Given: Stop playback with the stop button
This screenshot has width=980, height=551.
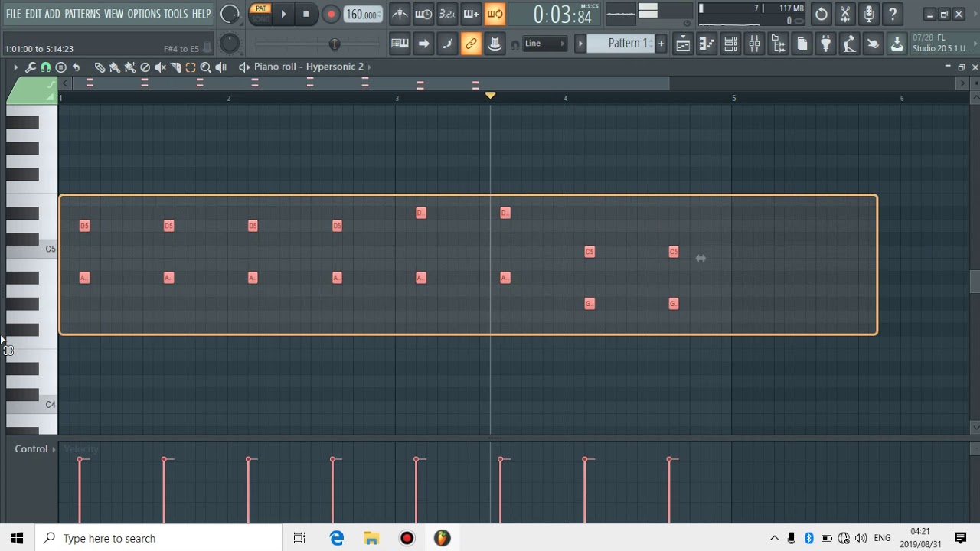Looking at the screenshot, I should 306,14.
